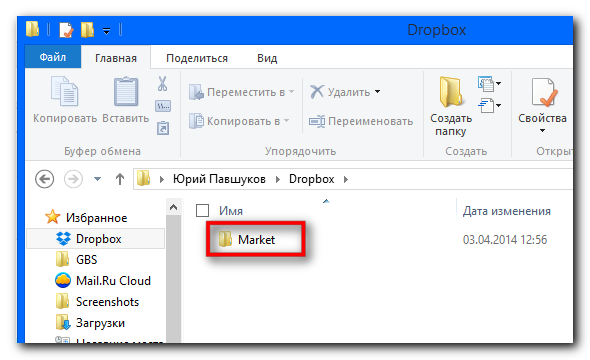The width and height of the screenshot is (590, 360).
Task: Click the title bar folder system icon
Action: (32, 29)
